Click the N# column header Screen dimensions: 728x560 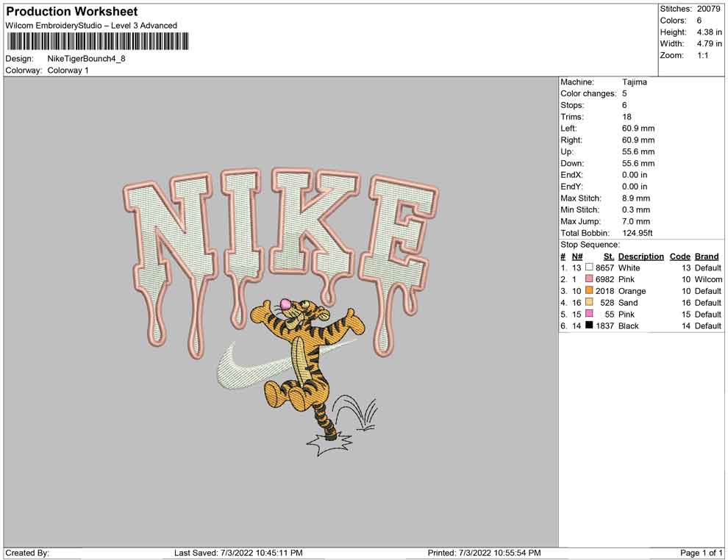tap(577, 256)
